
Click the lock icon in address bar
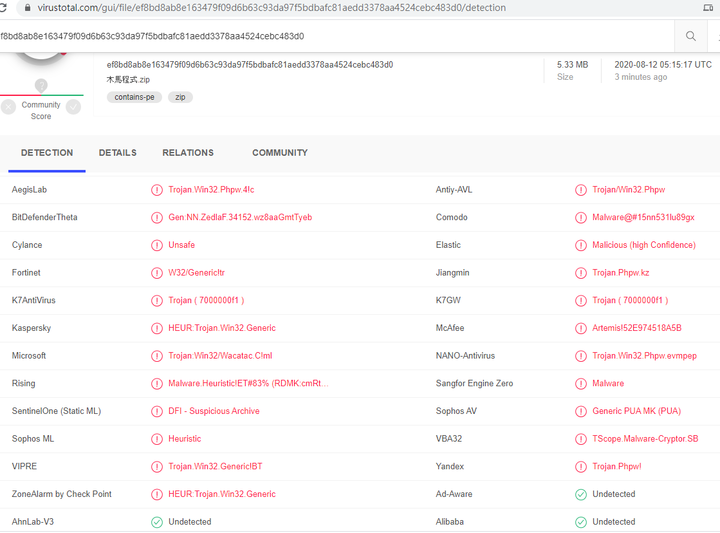pos(28,8)
